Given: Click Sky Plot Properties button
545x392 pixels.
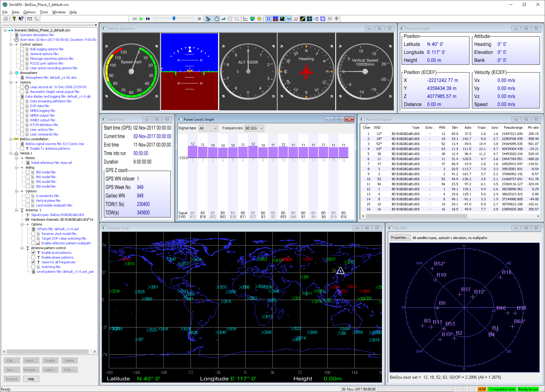Looking at the screenshot, I should (x=400, y=238).
